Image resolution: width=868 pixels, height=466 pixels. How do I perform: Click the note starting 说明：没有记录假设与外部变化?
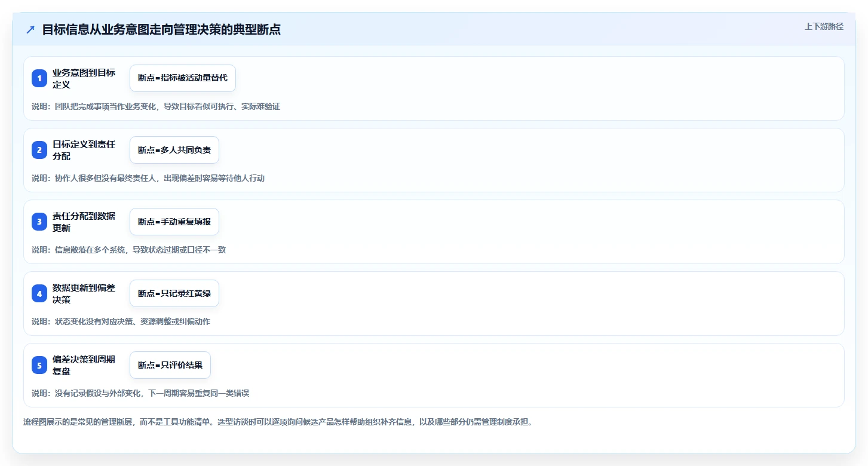coord(140,393)
